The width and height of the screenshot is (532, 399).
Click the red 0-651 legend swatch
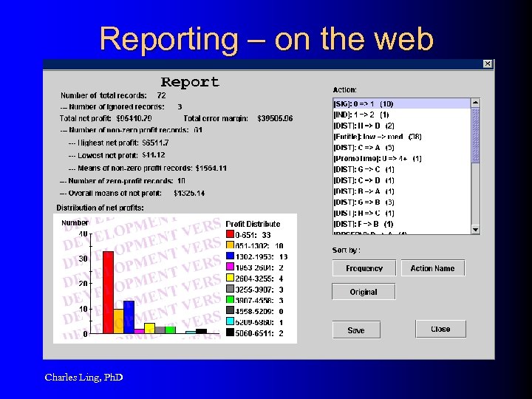(230, 233)
